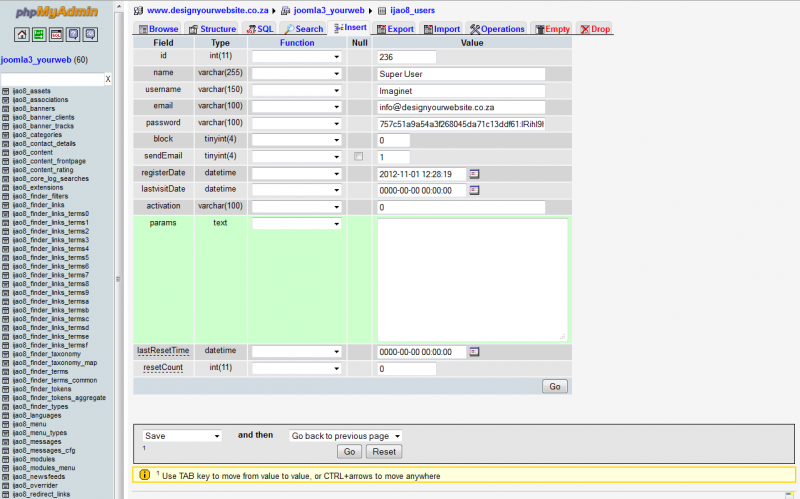
Task: Open joomla3_yourweb database link in sidebar
Action: (x=36, y=60)
